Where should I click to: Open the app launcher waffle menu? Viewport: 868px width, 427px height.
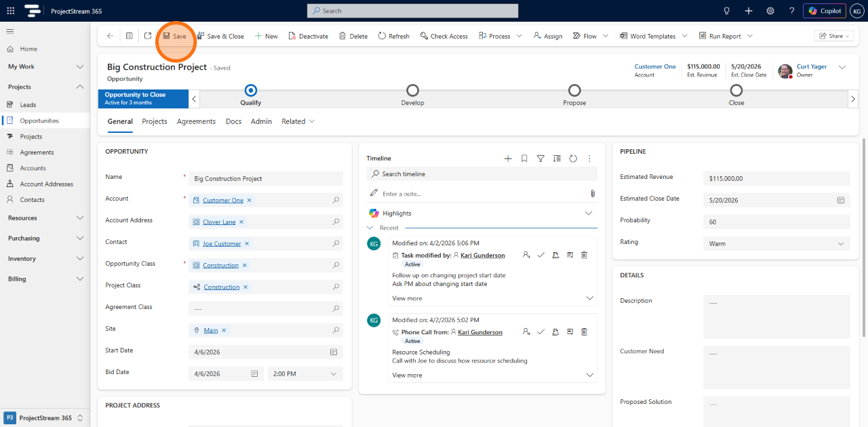point(10,11)
